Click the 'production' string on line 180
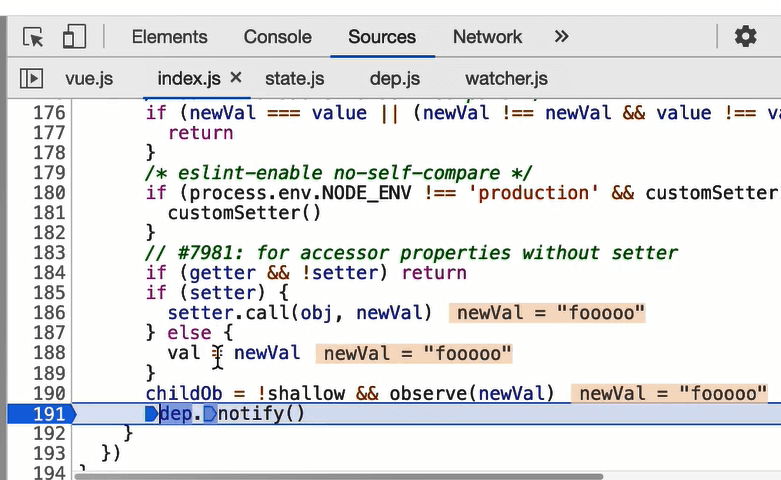Screen dimensions: 781x480 [533, 193]
